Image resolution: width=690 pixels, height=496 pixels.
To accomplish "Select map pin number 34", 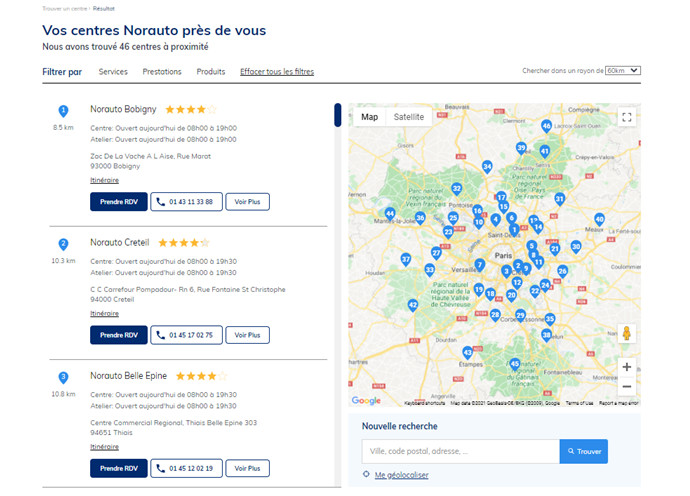I will click(x=487, y=167).
